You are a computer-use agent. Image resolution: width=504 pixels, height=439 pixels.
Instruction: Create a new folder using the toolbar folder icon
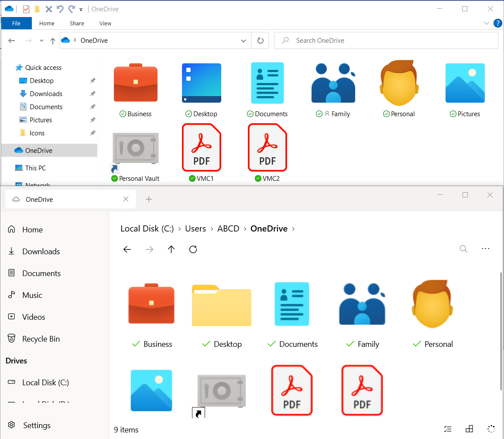37,9
